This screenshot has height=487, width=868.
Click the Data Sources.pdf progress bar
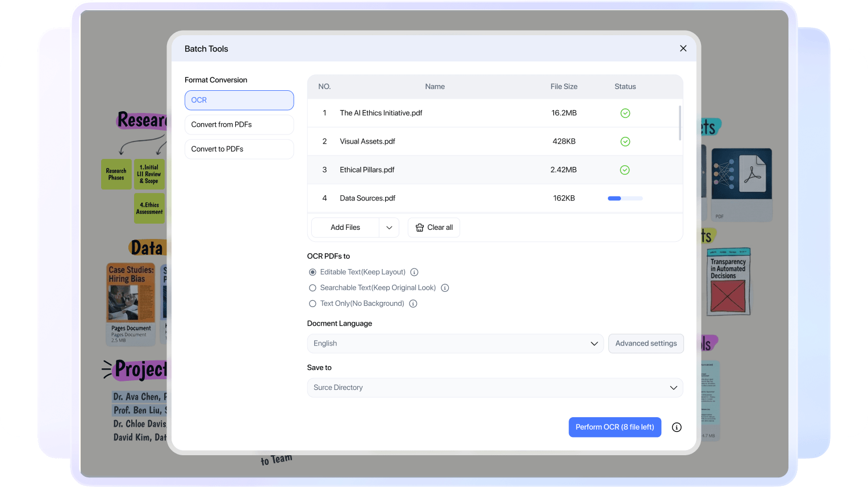[x=625, y=199]
